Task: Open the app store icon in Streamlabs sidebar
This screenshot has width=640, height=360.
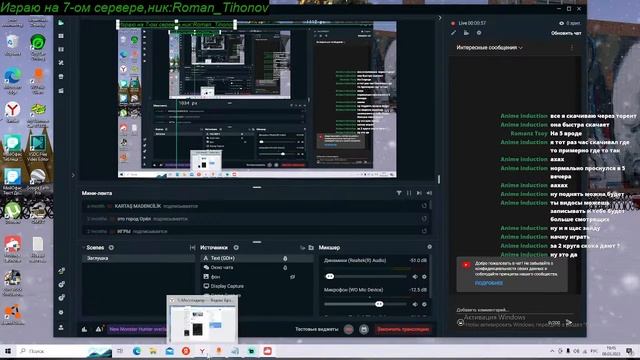Action: tap(61, 77)
